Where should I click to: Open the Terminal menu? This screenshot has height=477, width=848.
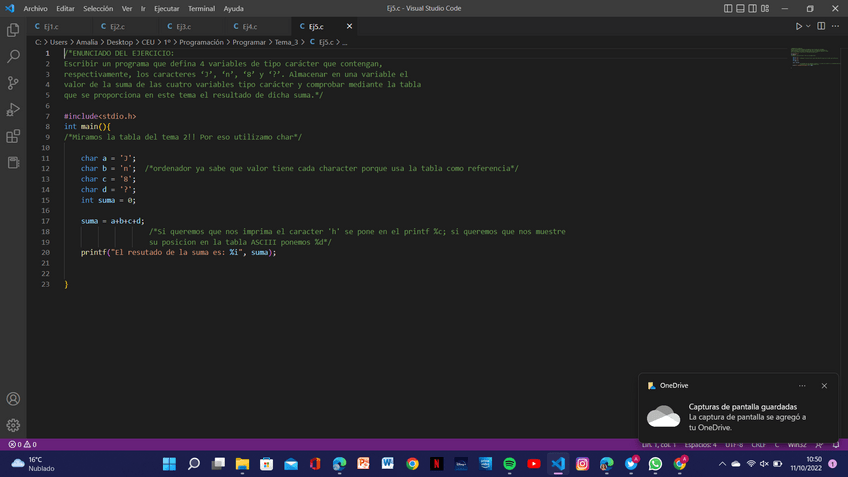[x=201, y=8]
